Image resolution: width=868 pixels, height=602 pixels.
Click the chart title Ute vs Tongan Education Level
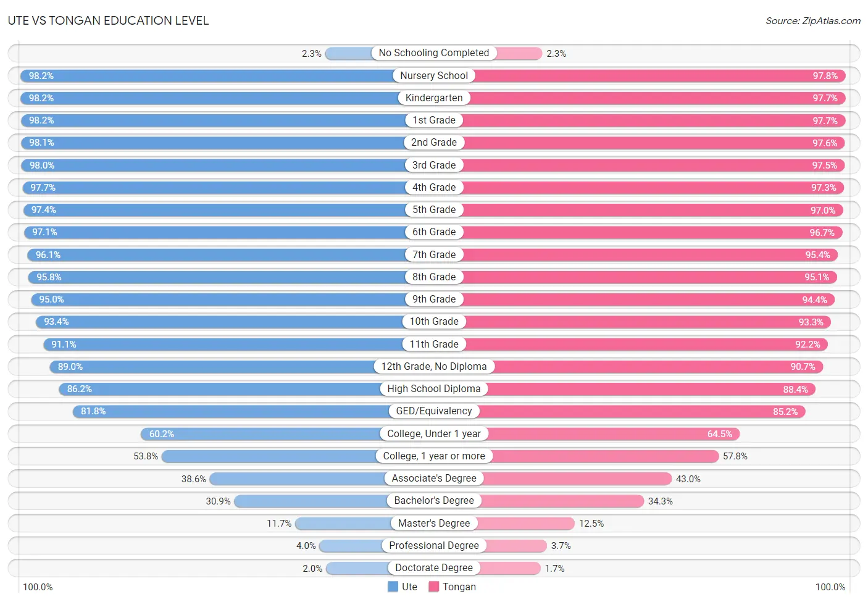(x=108, y=20)
